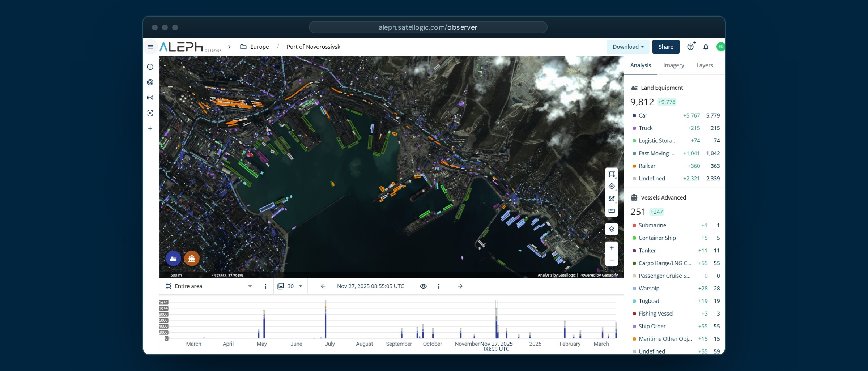
Task: Toggle the orange vessels map filter
Action: tap(192, 259)
